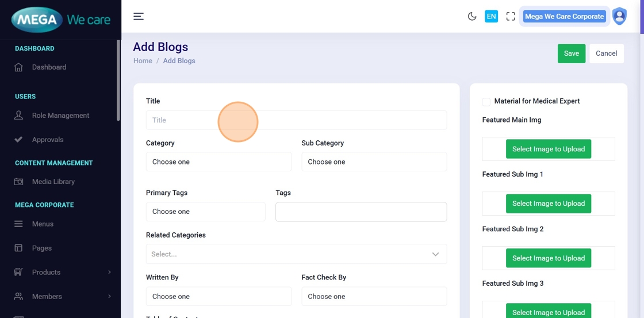This screenshot has width=644, height=318.
Task: Open the Category dropdown
Action: (x=218, y=162)
